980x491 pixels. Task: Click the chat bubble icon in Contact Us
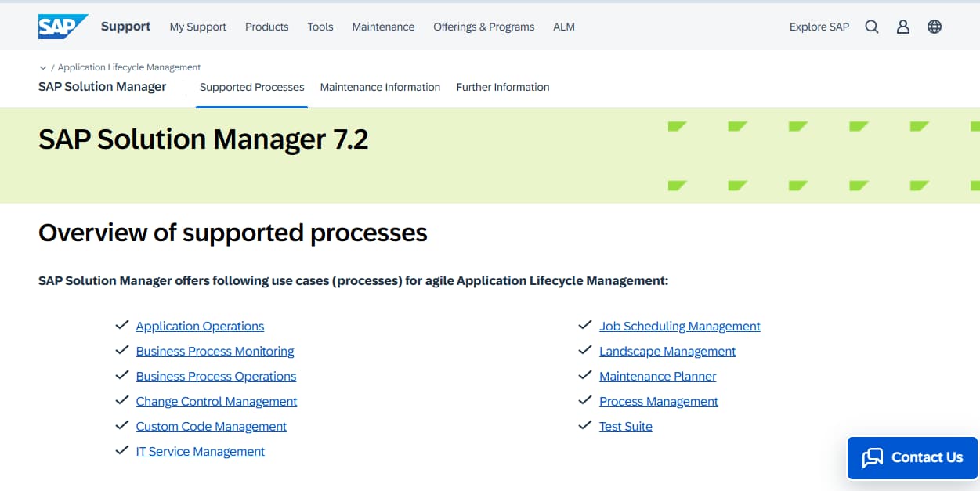873,458
